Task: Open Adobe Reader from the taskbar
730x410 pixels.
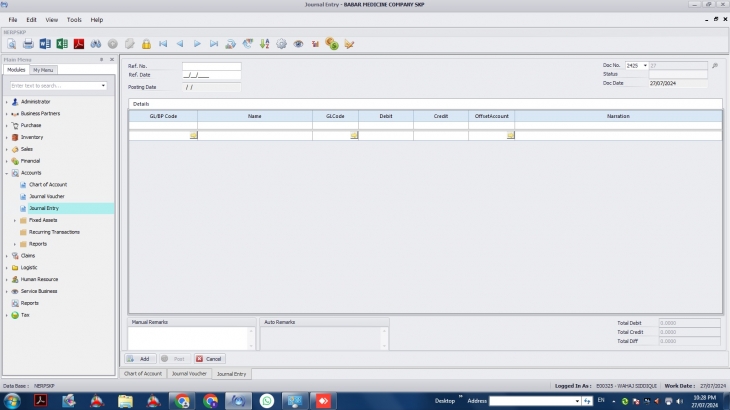Action: tap(41, 401)
